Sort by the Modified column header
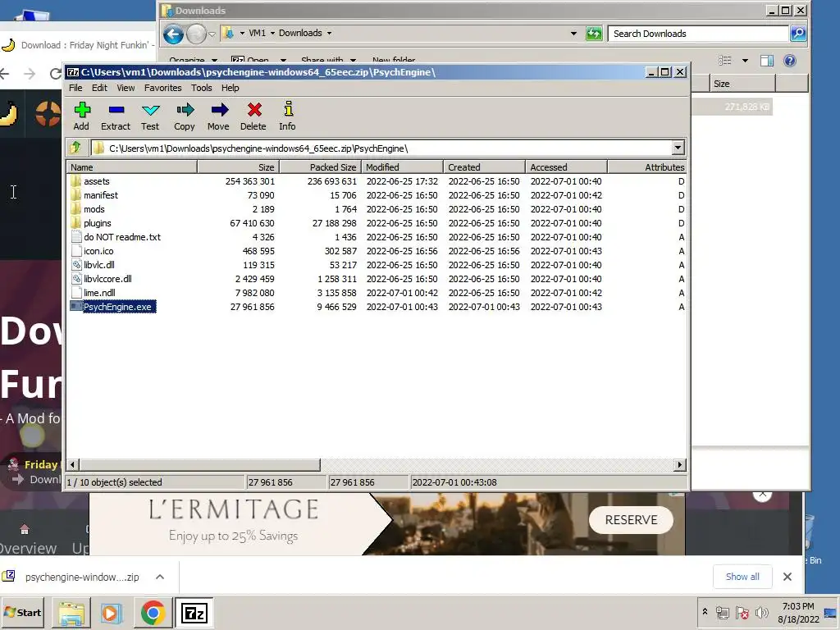 click(x=402, y=167)
